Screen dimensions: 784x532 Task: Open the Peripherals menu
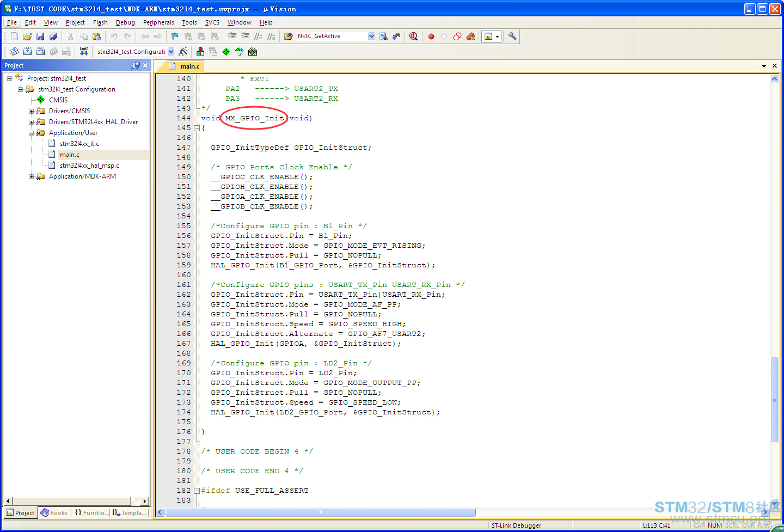[x=158, y=22]
